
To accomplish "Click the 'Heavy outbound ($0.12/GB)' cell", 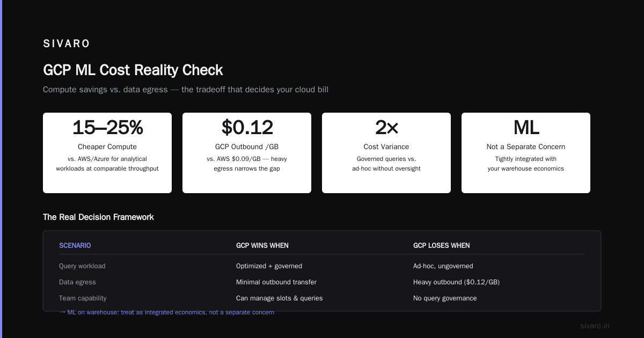I will coord(456,282).
